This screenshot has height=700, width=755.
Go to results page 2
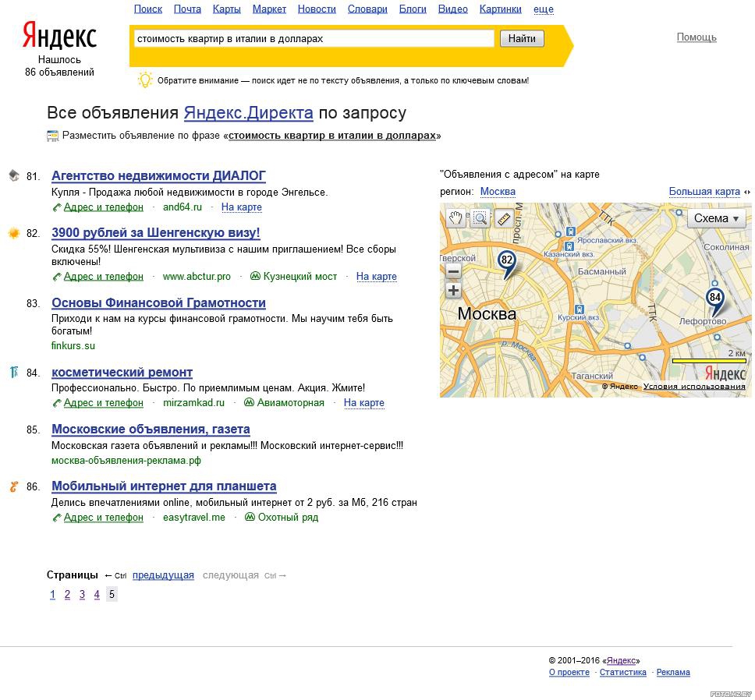pyautogui.click(x=67, y=594)
